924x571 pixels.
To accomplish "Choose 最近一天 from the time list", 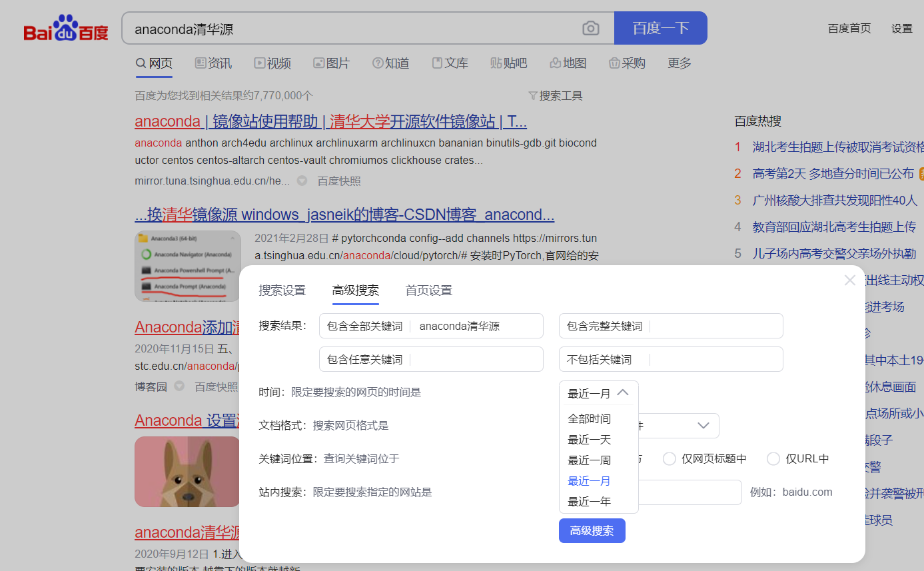I will 590,440.
